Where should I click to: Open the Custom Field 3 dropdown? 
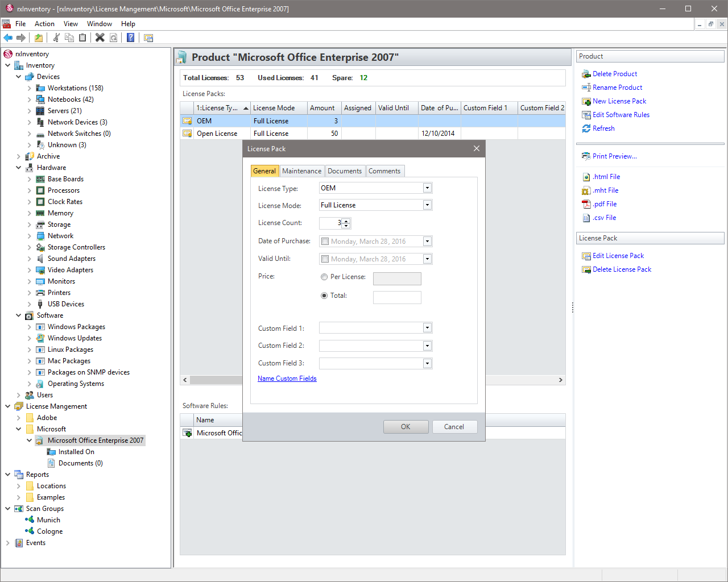point(427,363)
